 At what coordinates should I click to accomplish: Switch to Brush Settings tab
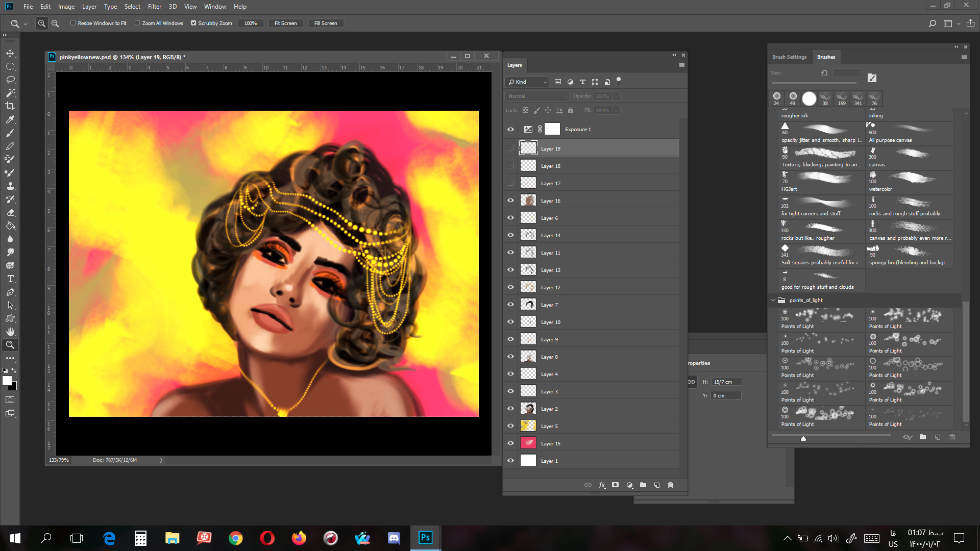coord(789,57)
